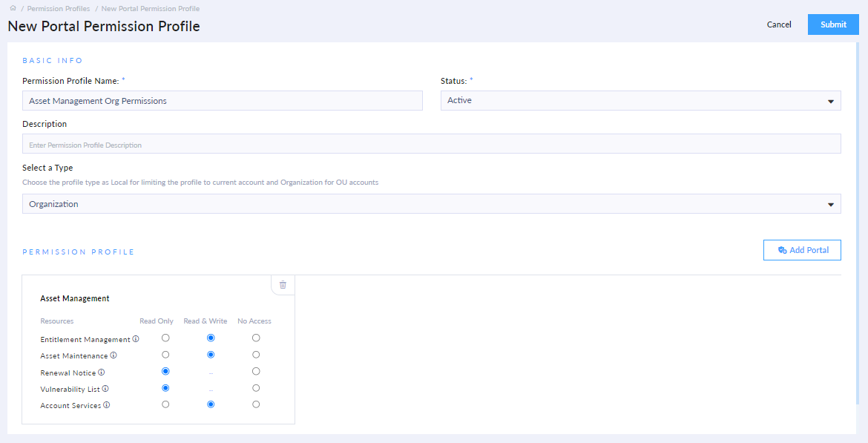Viewport: 868px width, 443px height.
Task: Cancel creating the permission profile
Action: (779, 24)
